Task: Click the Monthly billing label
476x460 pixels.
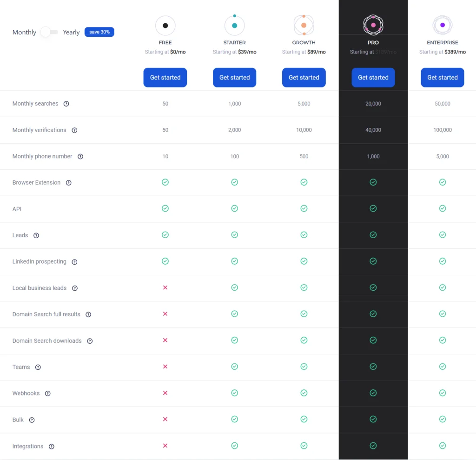Action: [x=24, y=32]
